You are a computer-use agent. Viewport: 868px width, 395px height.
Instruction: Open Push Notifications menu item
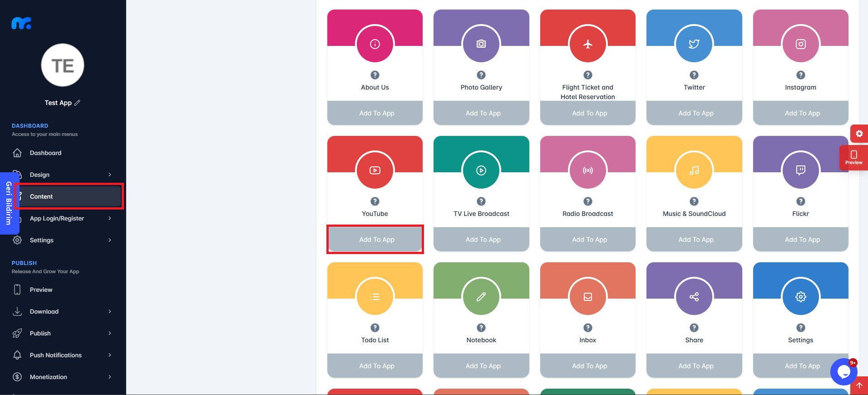tap(63, 355)
